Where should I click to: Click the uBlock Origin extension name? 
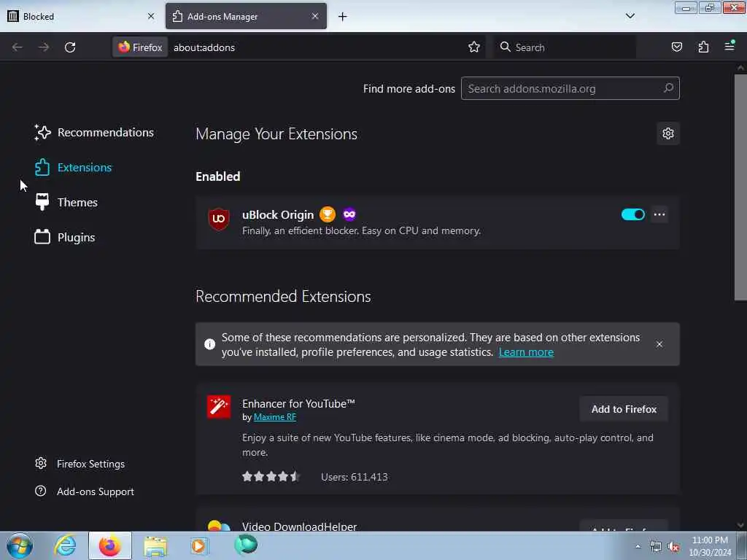(x=278, y=215)
